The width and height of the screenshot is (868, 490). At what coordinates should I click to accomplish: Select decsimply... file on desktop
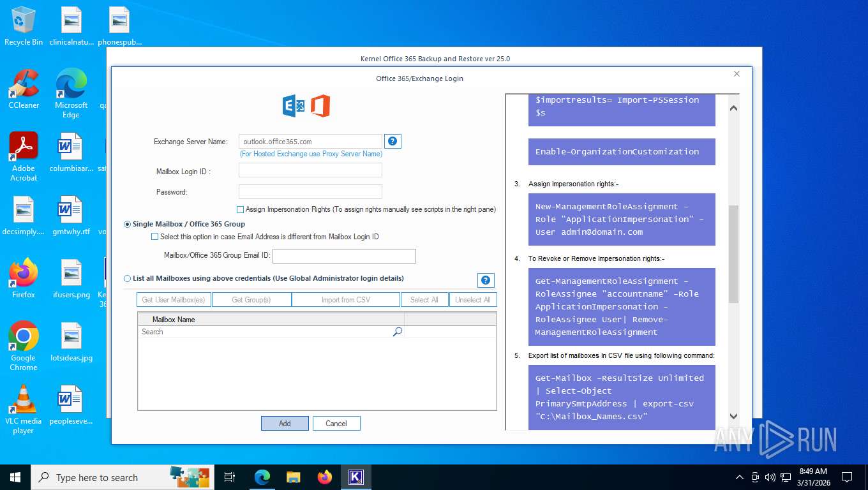24,216
